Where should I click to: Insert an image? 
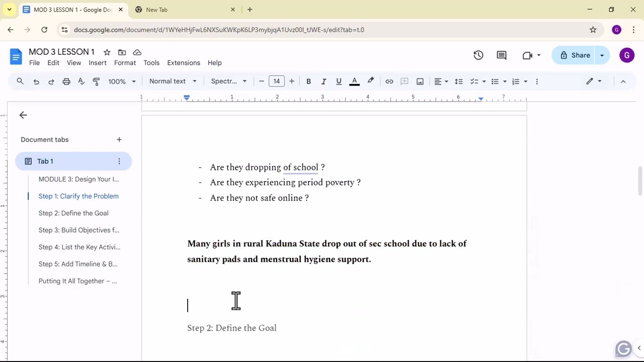[x=420, y=81]
